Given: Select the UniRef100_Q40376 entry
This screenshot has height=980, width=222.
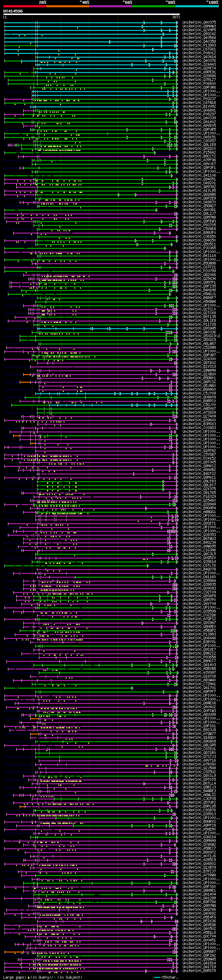Looking at the screenshot, I should pos(199,60).
